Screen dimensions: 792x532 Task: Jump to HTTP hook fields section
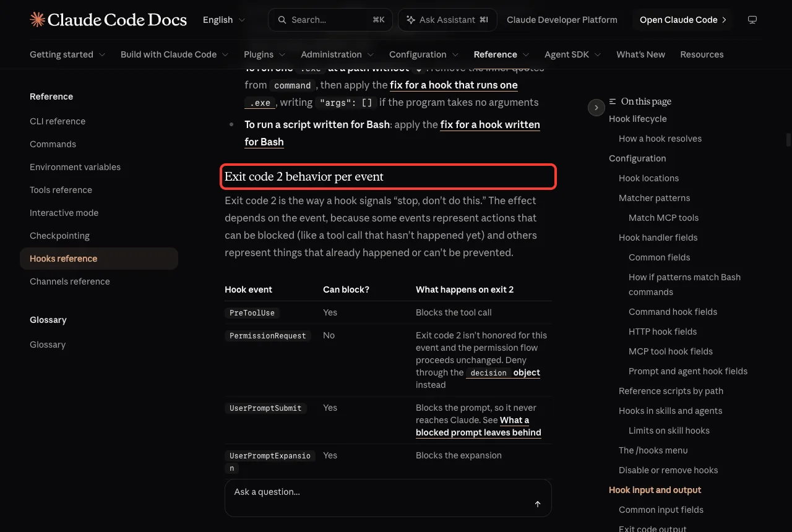pyautogui.click(x=663, y=332)
